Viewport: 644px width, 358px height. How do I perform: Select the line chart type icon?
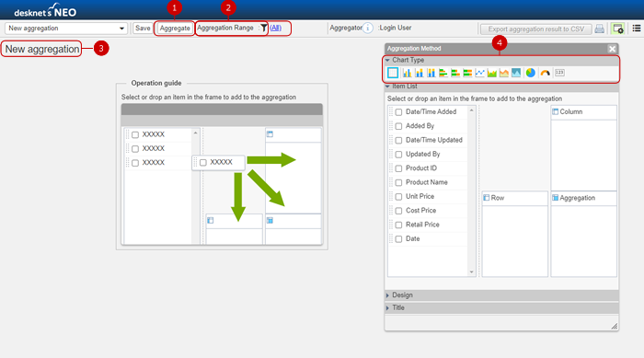tap(479, 73)
